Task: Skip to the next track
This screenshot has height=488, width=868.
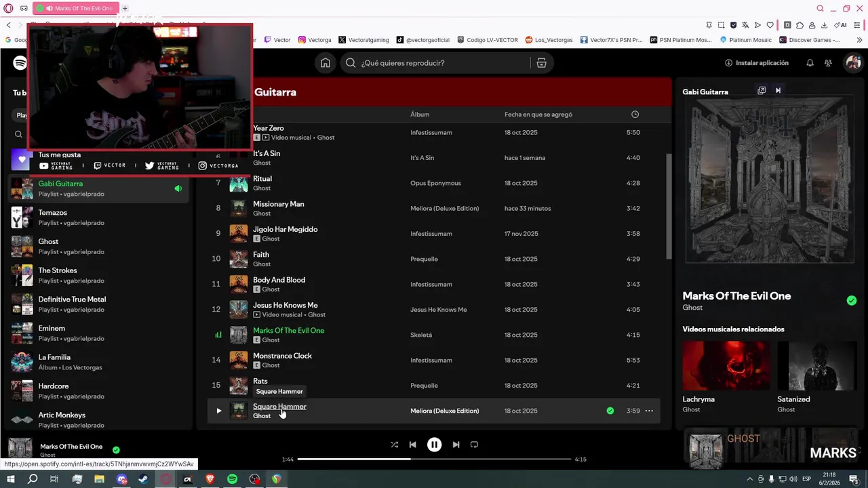Action: pyautogui.click(x=456, y=445)
